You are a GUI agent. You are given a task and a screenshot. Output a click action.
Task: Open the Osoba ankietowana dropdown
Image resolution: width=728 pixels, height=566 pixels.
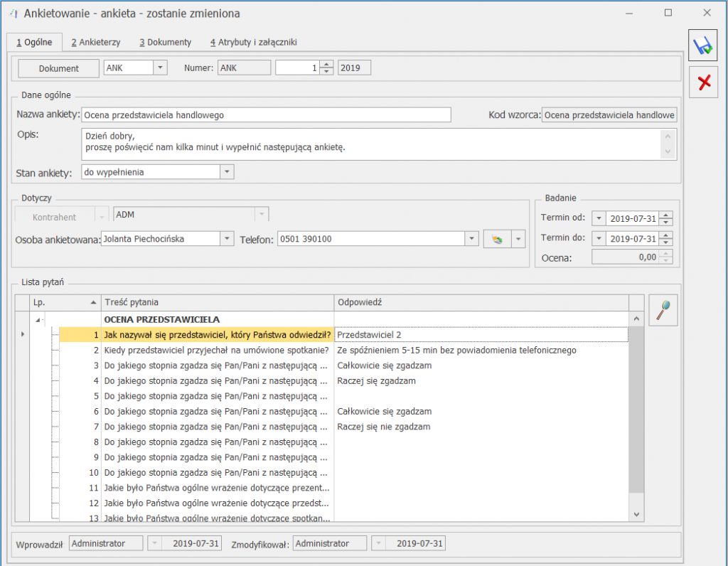[227, 239]
